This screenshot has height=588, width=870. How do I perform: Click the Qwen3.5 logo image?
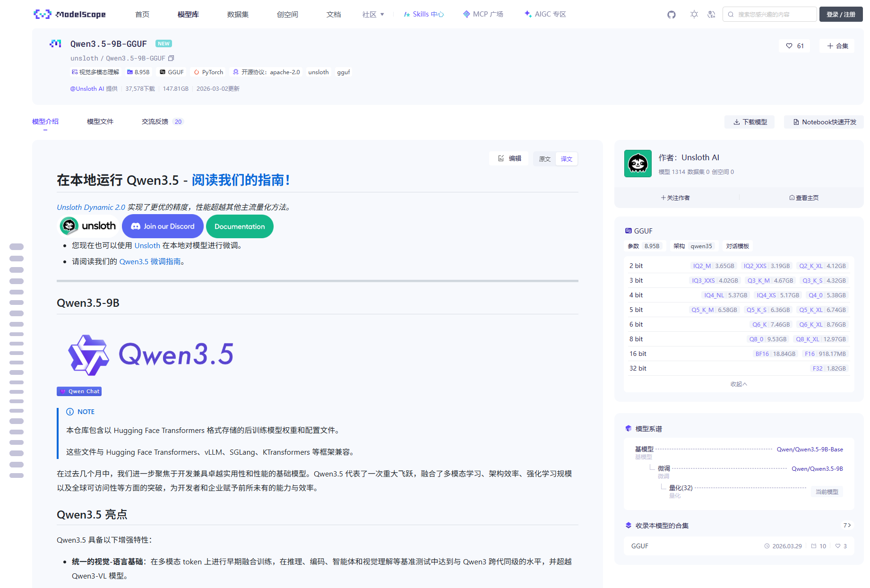[x=150, y=355]
